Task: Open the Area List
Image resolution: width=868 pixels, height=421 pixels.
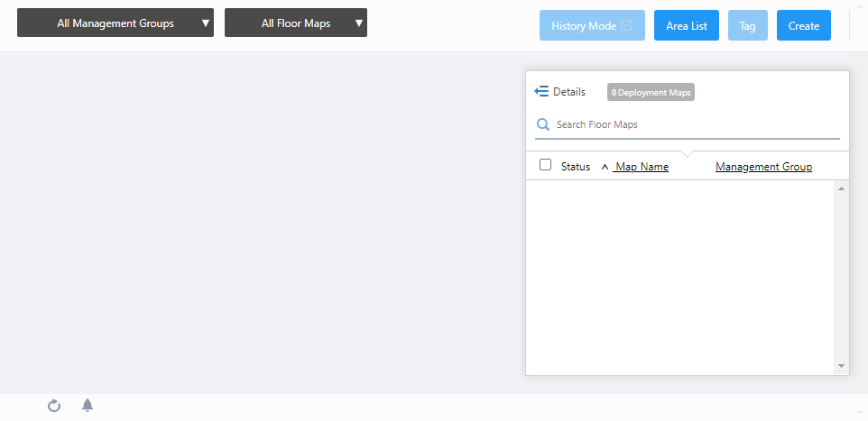Action: coord(687,25)
